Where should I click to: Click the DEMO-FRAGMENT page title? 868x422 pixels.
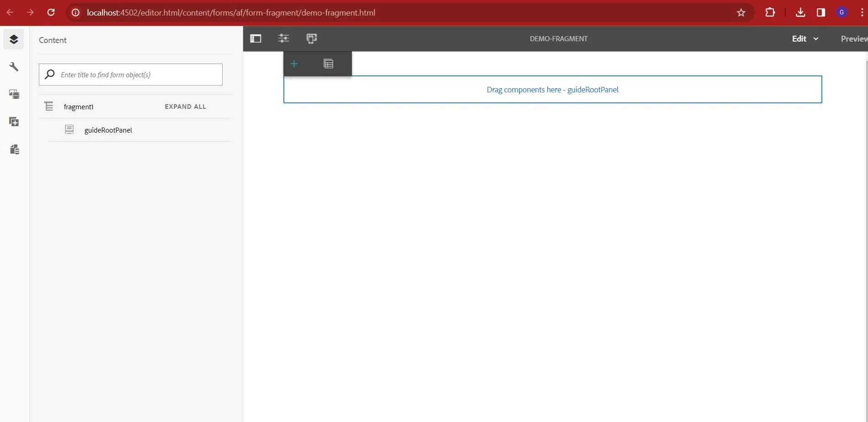pyautogui.click(x=559, y=38)
